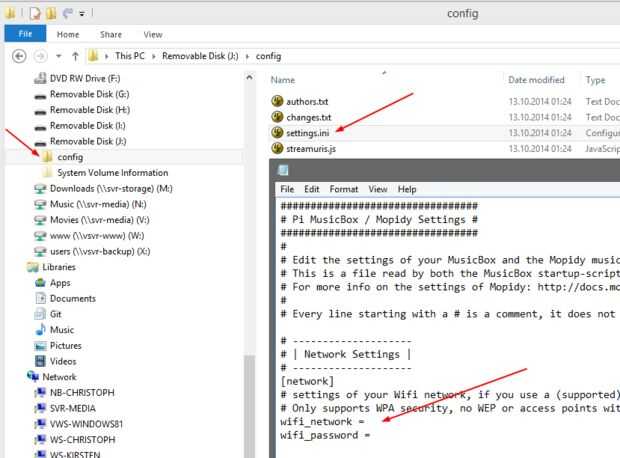Open settings.ini file icon

tap(278, 133)
